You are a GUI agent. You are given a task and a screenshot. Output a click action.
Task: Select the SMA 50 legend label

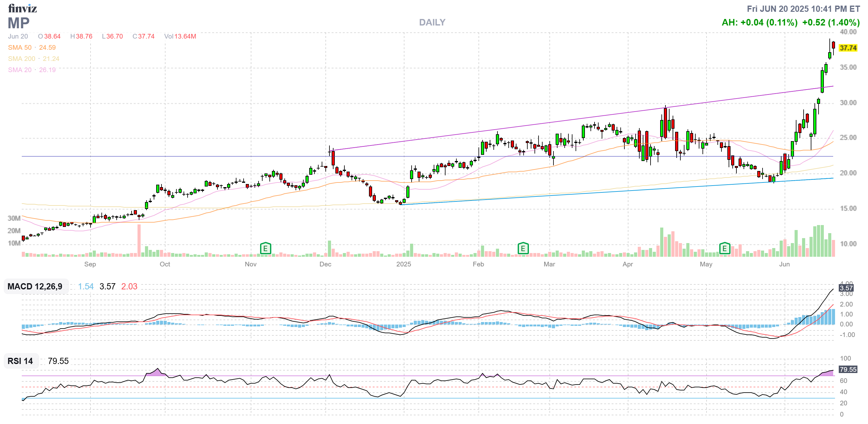[x=20, y=48]
